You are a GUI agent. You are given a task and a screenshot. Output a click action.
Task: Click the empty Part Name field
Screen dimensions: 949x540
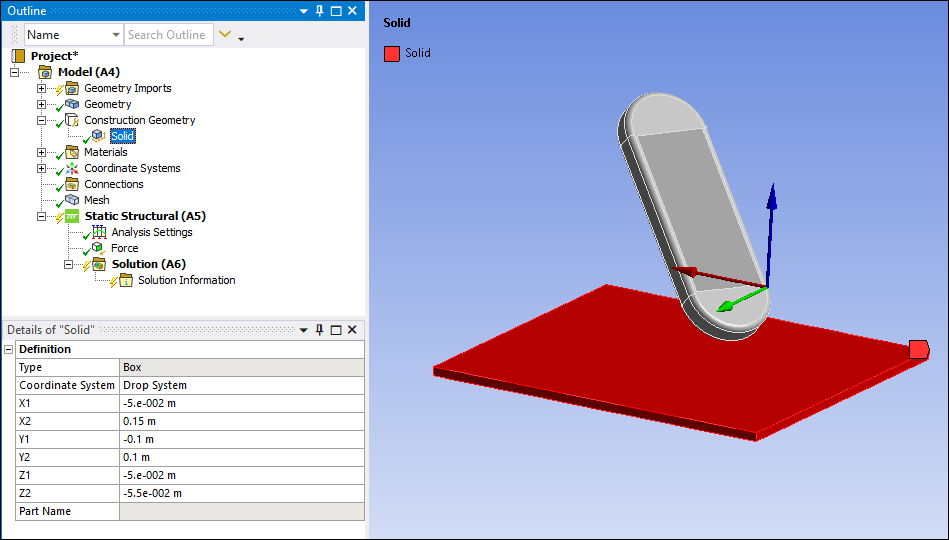click(x=242, y=512)
